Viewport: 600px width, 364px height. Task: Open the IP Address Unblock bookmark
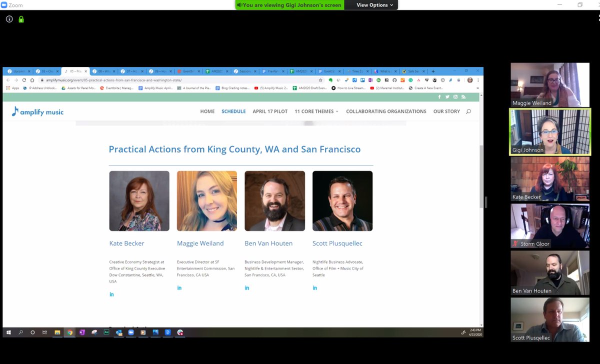[40, 88]
